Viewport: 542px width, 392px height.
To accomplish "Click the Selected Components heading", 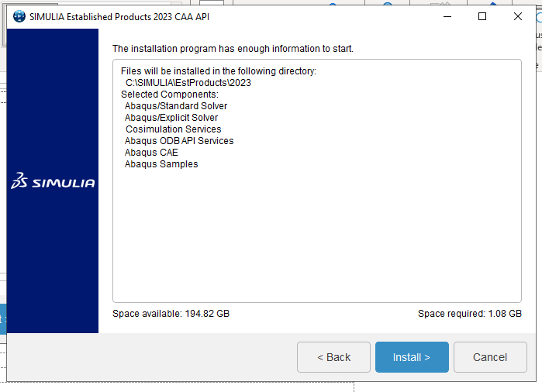I will tap(170, 95).
